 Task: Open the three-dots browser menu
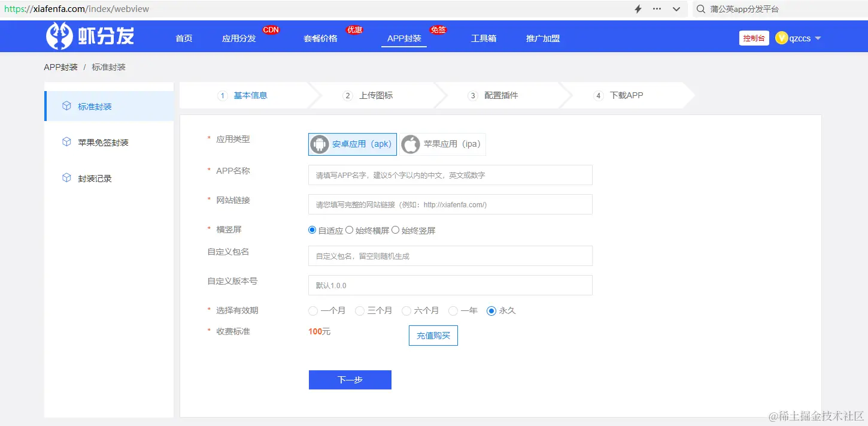[657, 9]
